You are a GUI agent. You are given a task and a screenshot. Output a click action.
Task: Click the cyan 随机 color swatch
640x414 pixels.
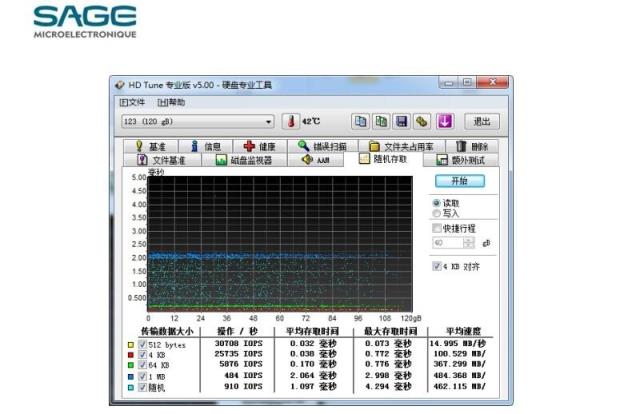(131, 387)
